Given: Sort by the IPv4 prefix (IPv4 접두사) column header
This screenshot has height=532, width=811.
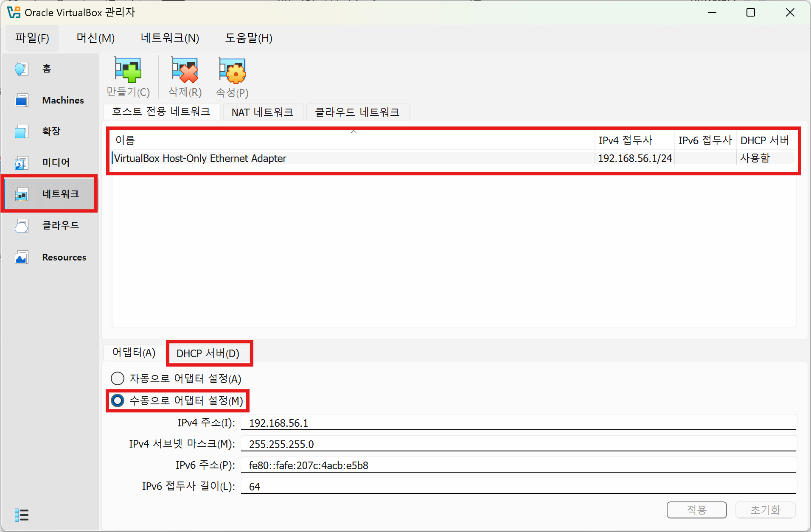Looking at the screenshot, I should [x=634, y=140].
